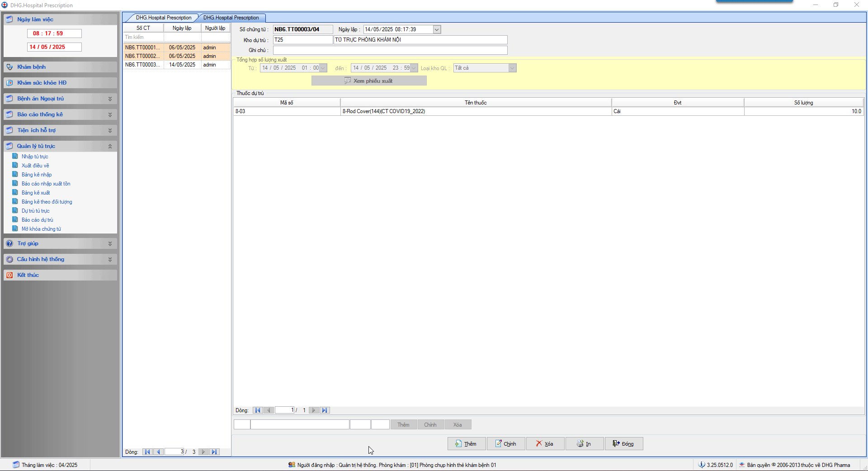Click the In print button
Screen dimensions: 868x471
(585, 444)
